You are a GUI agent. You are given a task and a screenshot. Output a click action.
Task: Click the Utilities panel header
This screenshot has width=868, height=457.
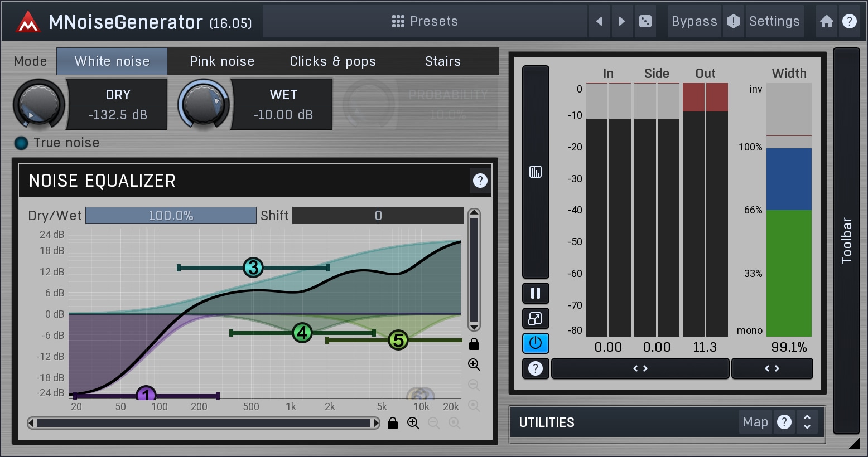(667, 422)
